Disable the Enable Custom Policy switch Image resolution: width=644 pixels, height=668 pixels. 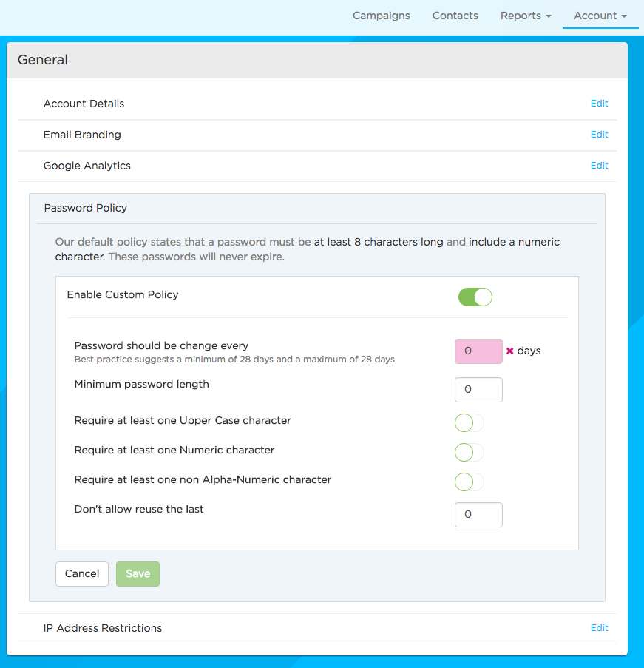point(475,297)
